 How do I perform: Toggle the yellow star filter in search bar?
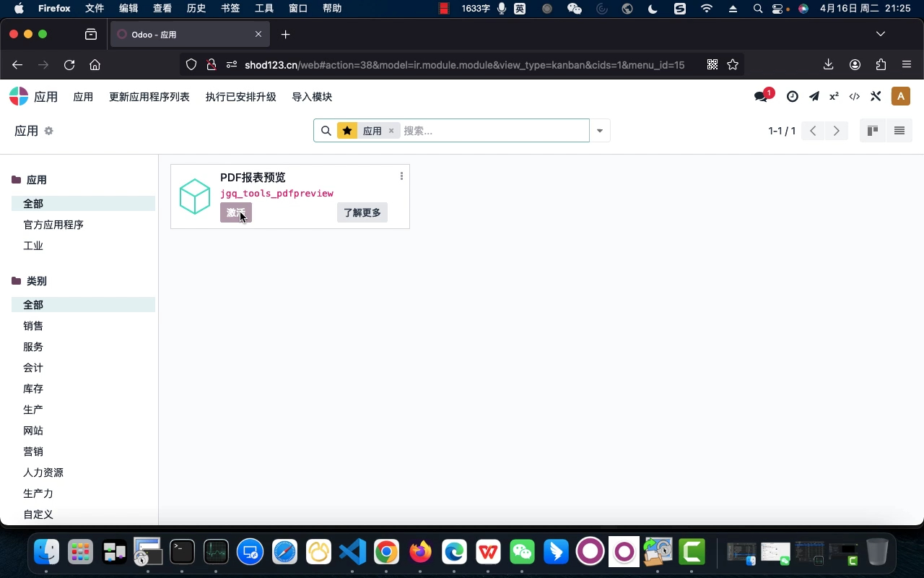[x=347, y=131]
